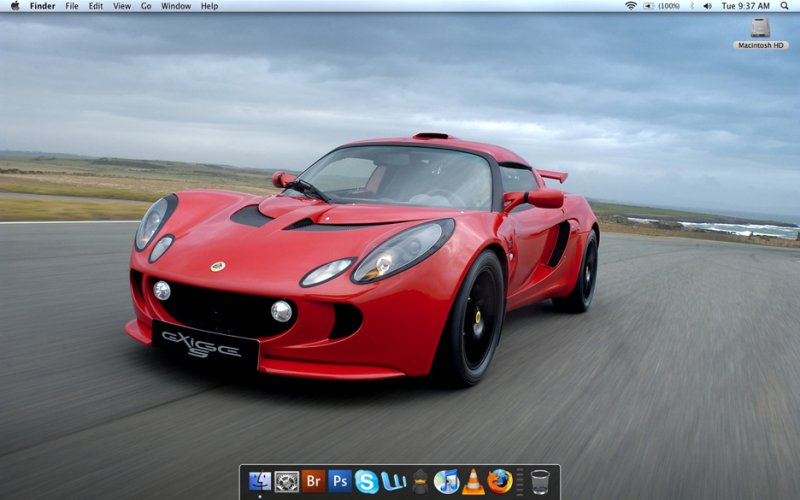Open the Apple menu
Viewport: 800px width, 500px height.
15,6
